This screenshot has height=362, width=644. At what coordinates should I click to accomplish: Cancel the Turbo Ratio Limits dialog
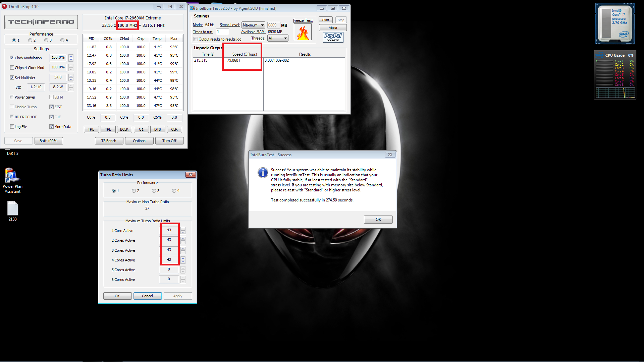coord(148,296)
